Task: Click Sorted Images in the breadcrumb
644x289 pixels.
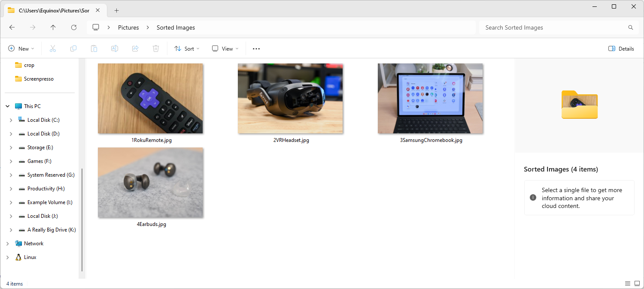Action: (176, 27)
